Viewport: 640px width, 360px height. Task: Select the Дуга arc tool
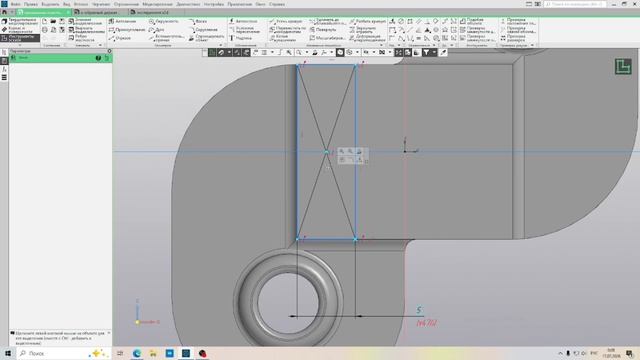pos(157,30)
